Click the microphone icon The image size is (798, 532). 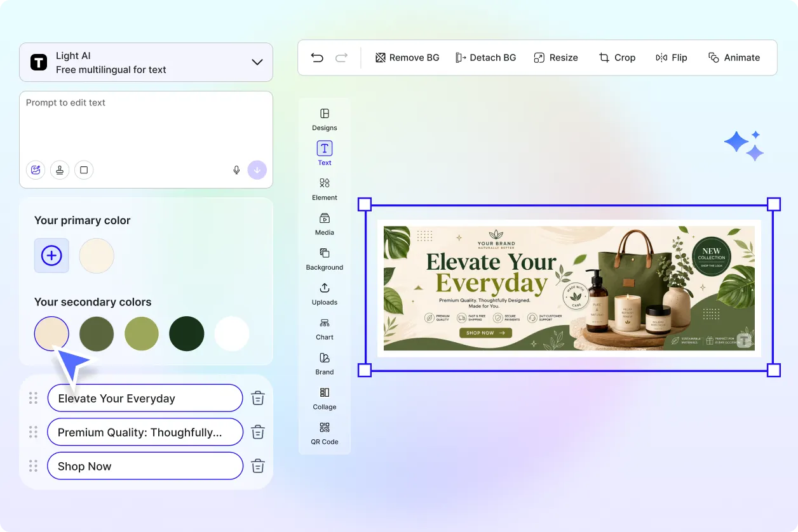pyautogui.click(x=236, y=170)
